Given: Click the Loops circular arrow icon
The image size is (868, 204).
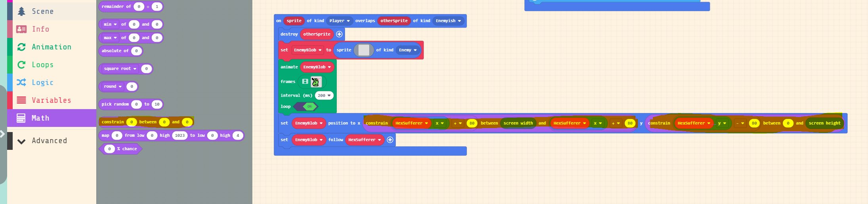Looking at the screenshot, I should [21, 64].
